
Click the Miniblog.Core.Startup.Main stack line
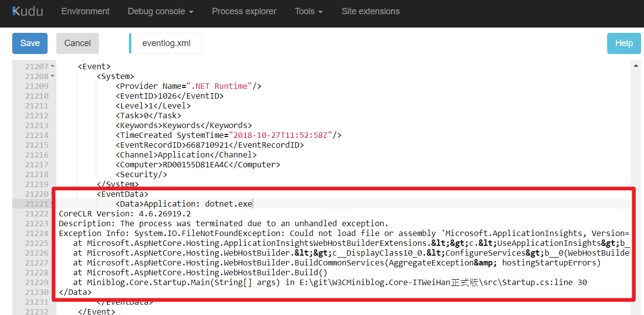(x=330, y=283)
